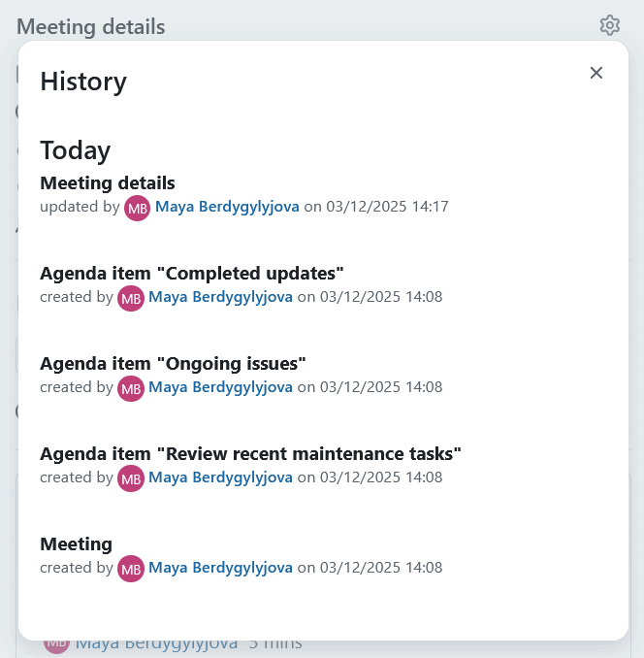Viewport: 644px width, 658px height.
Task: Select the "Meeting" created entry title
Action: (76, 543)
